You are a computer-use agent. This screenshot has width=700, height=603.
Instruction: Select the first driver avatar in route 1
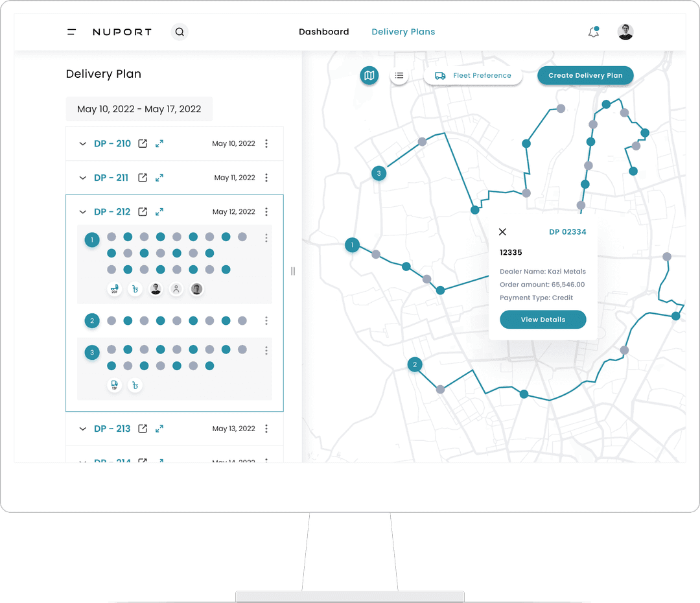(156, 289)
